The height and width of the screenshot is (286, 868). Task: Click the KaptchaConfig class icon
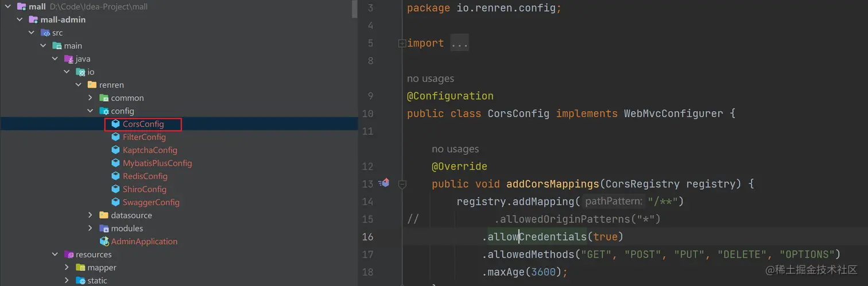pos(115,150)
